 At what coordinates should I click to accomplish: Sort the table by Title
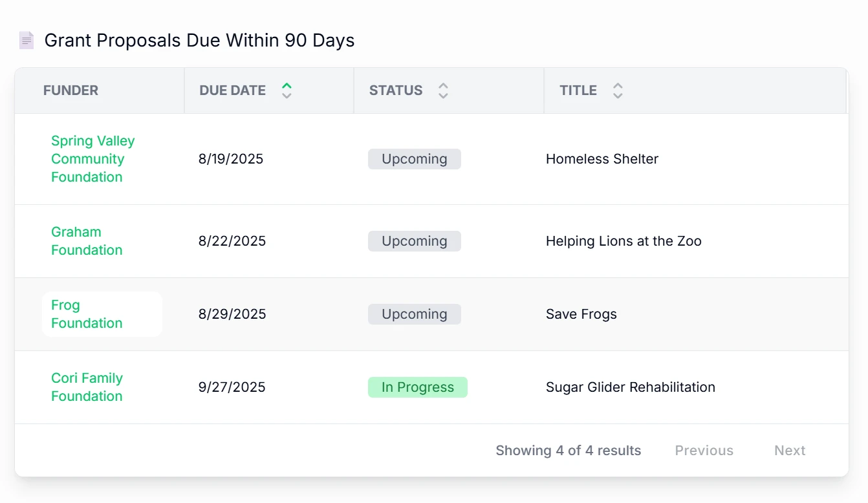(x=618, y=91)
